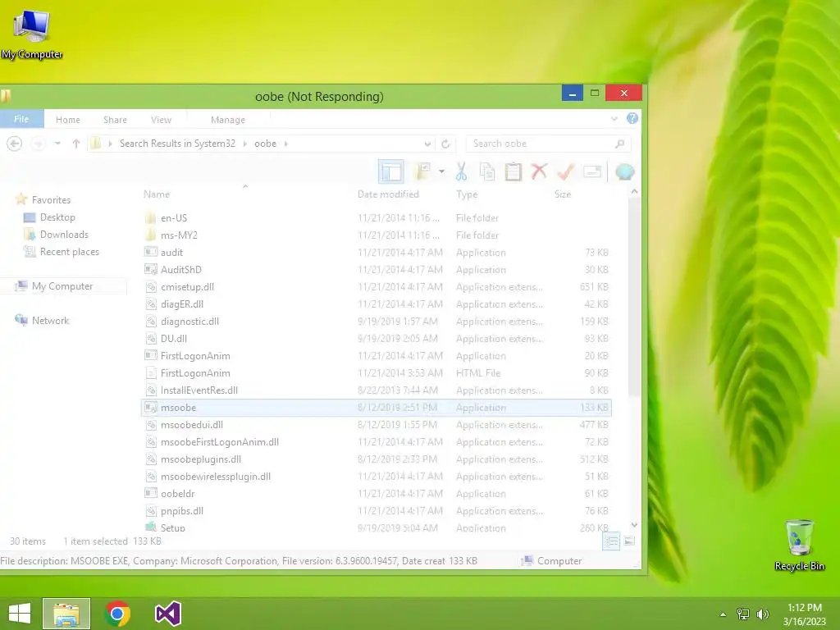
Task: Select the en-US folder
Action: click(376, 218)
